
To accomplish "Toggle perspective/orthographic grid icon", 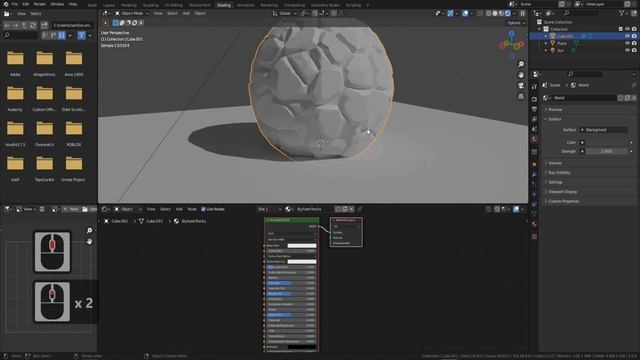I will tap(521, 96).
